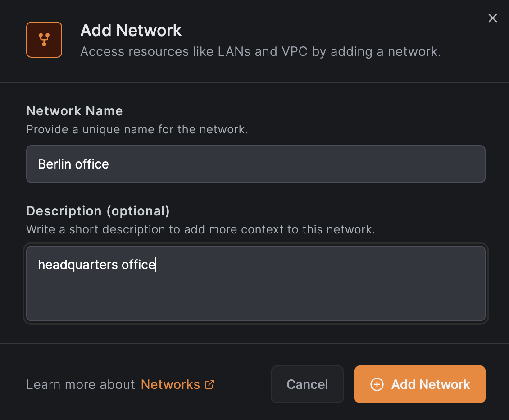Click the X to dismiss the dialog
Viewport: 509px width, 420px height.
pyautogui.click(x=492, y=18)
